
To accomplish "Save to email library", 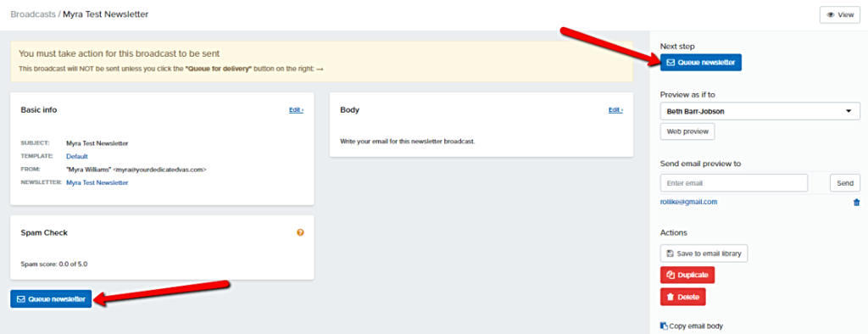I will coord(704,253).
